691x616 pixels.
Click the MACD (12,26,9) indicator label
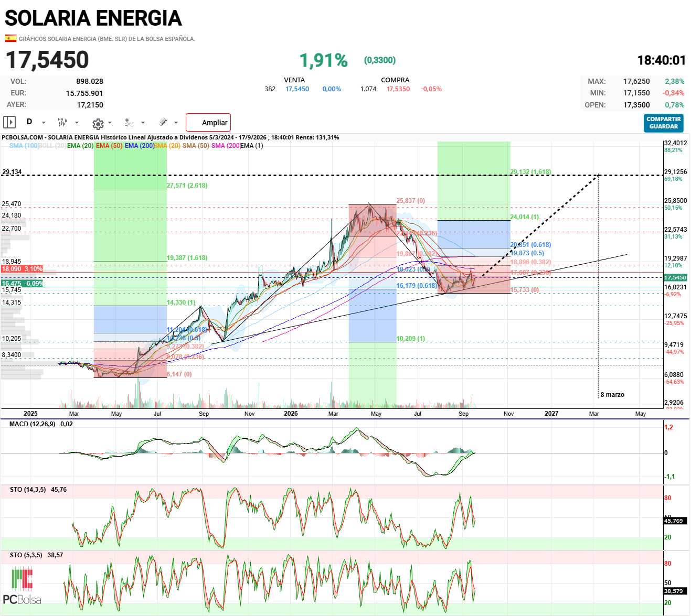tap(32, 424)
